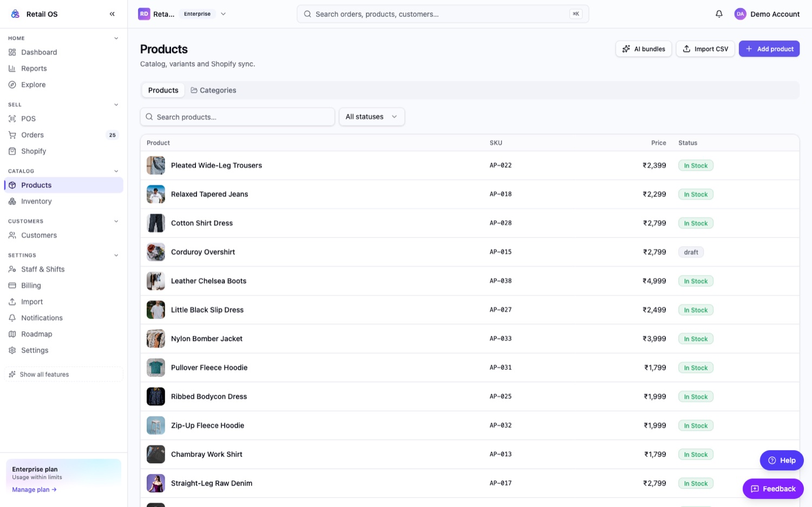Viewport: 812px width, 507px height.
Task: Click the Dashboard grid icon in the sidebar
Action: click(12, 52)
